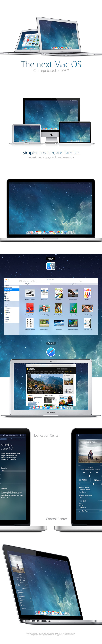Click the All tab in Notification Center
Screen dimensions: 102x644
coord(11,439)
